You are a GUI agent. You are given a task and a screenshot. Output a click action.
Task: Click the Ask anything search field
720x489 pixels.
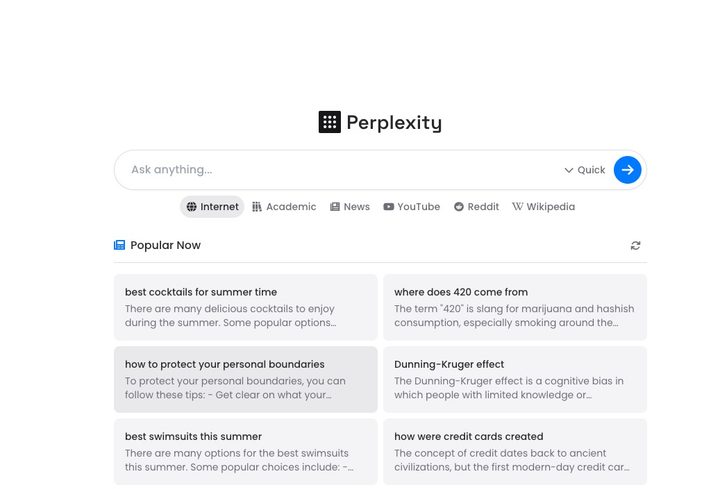pos(340,170)
